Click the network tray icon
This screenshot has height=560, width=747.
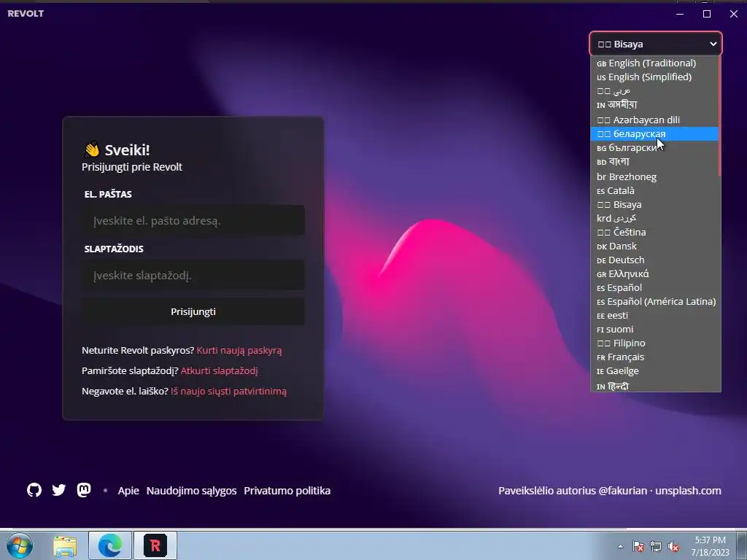(656, 546)
